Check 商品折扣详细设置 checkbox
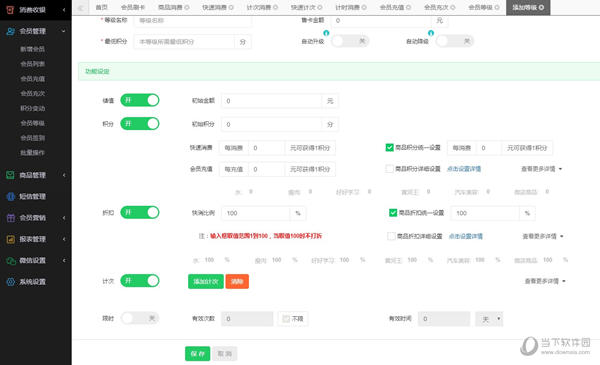The width and height of the screenshot is (600, 365). (391, 236)
